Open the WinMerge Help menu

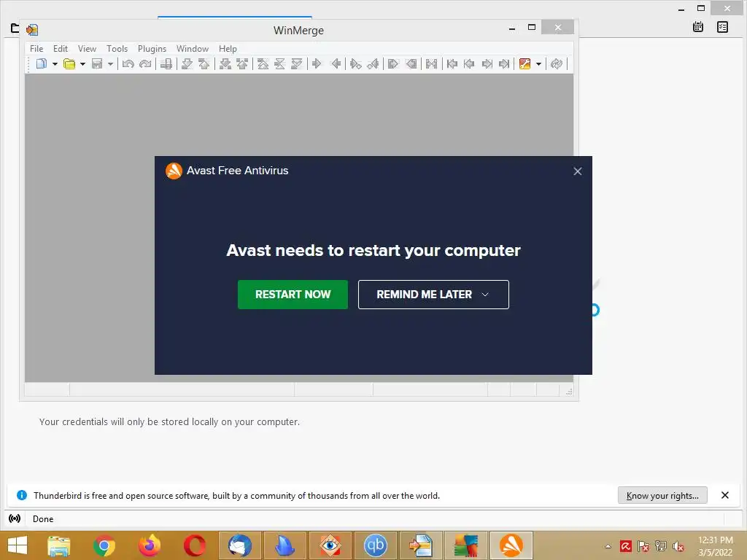point(228,49)
